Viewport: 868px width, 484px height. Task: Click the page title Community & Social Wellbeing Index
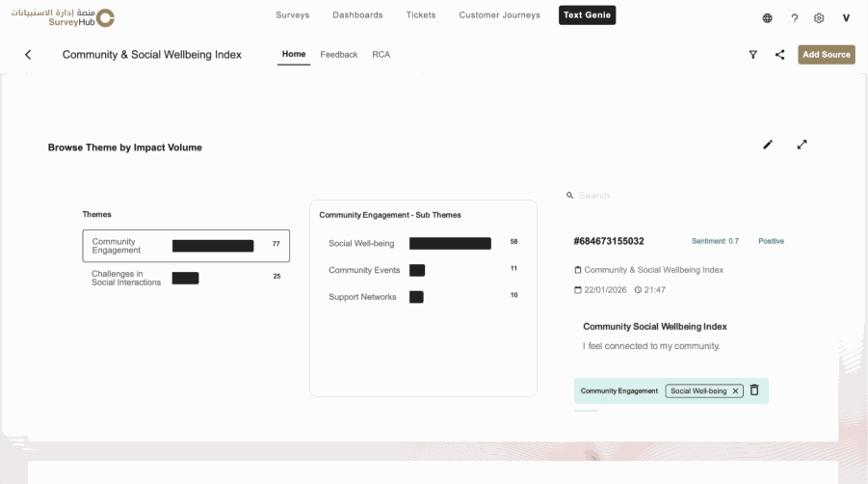[151, 54]
